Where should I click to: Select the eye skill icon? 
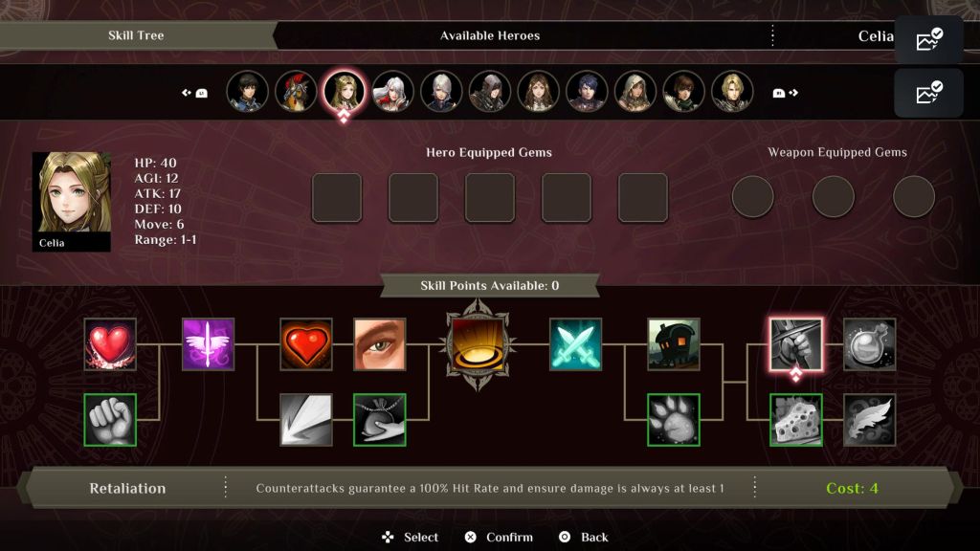point(379,344)
